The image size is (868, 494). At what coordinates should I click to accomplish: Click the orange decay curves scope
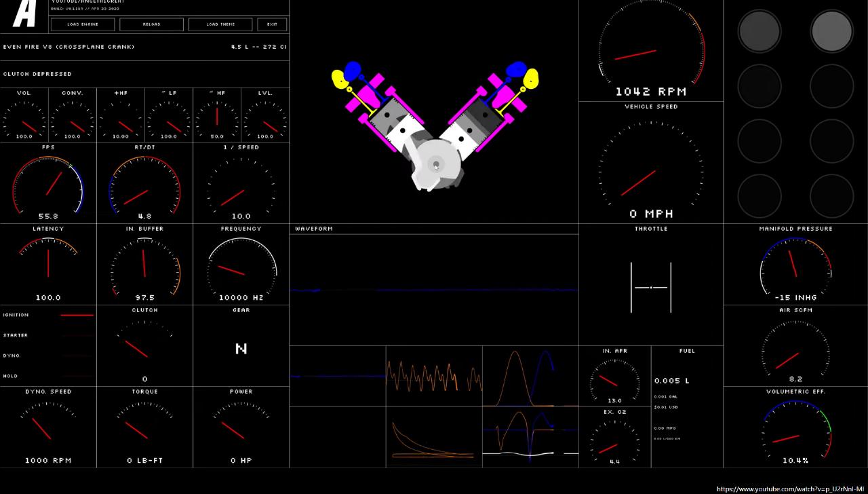tap(434, 438)
